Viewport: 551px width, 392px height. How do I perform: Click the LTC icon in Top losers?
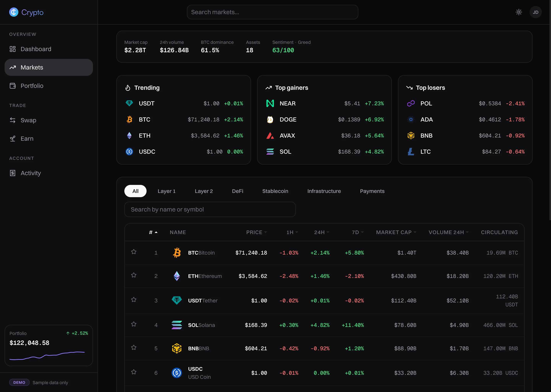pos(411,152)
